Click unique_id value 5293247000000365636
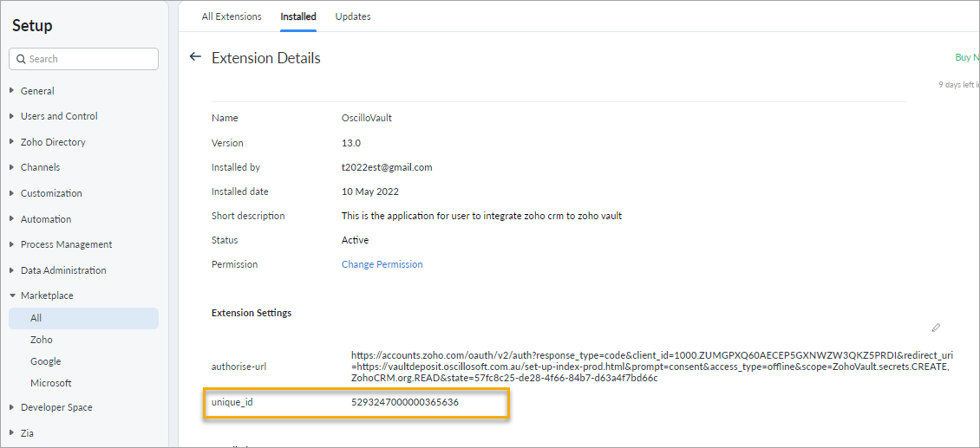The width and height of the screenshot is (980, 448). tap(405, 402)
